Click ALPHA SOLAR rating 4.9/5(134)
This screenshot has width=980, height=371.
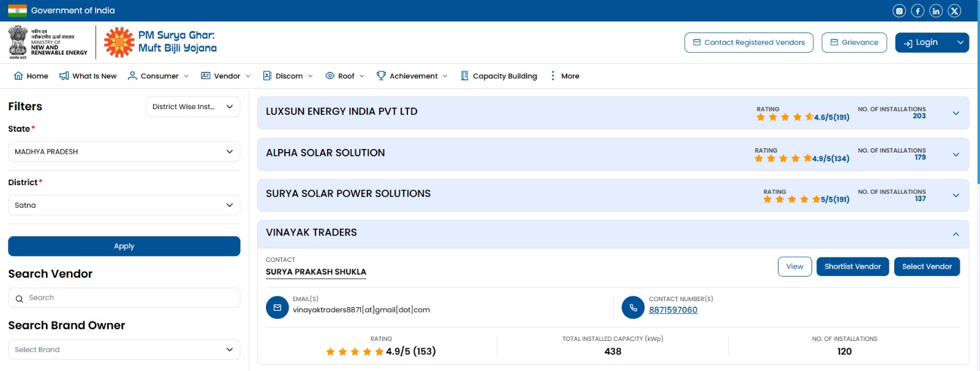point(802,158)
